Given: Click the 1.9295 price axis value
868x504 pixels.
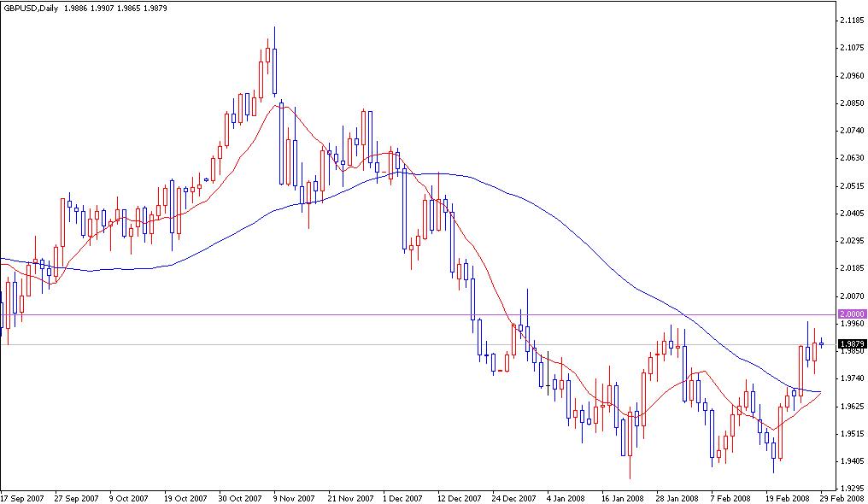Looking at the screenshot, I should [852, 489].
